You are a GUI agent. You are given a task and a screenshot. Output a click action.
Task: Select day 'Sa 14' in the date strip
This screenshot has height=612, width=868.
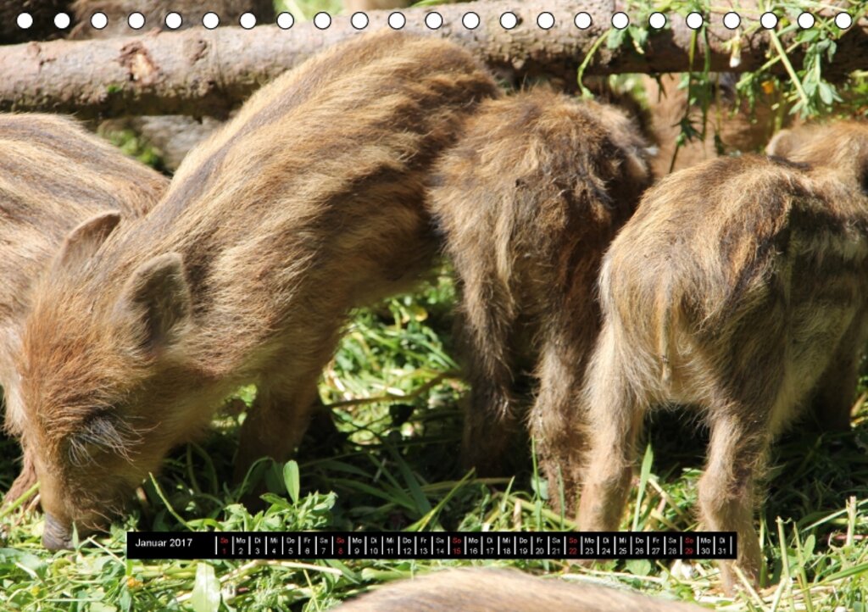point(440,546)
